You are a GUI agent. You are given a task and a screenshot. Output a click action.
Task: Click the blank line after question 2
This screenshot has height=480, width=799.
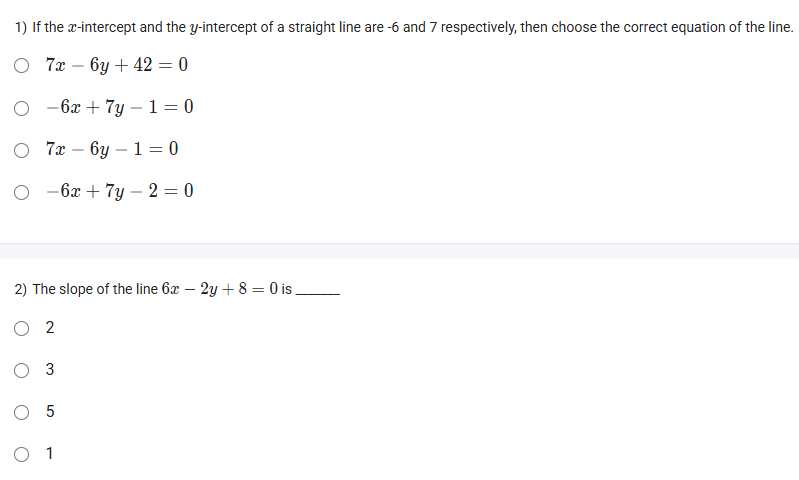pos(319,292)
